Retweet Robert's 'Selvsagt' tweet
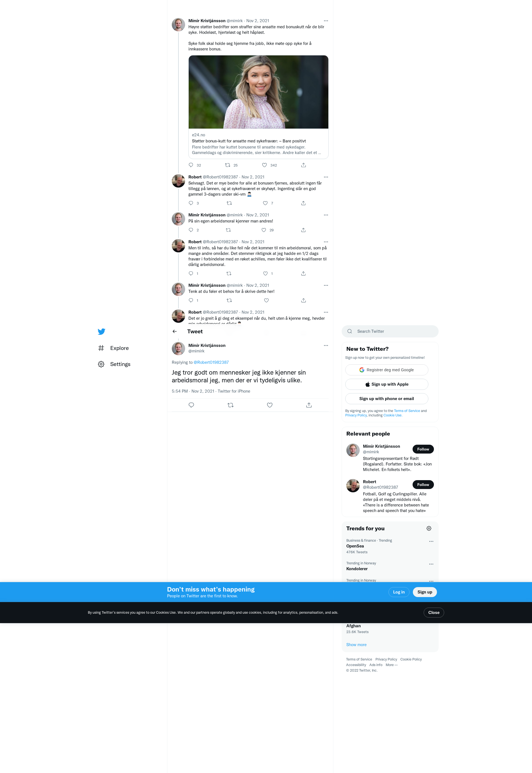Image resolution: width=532 pixels, height=773 pixels. pos(229,203)
